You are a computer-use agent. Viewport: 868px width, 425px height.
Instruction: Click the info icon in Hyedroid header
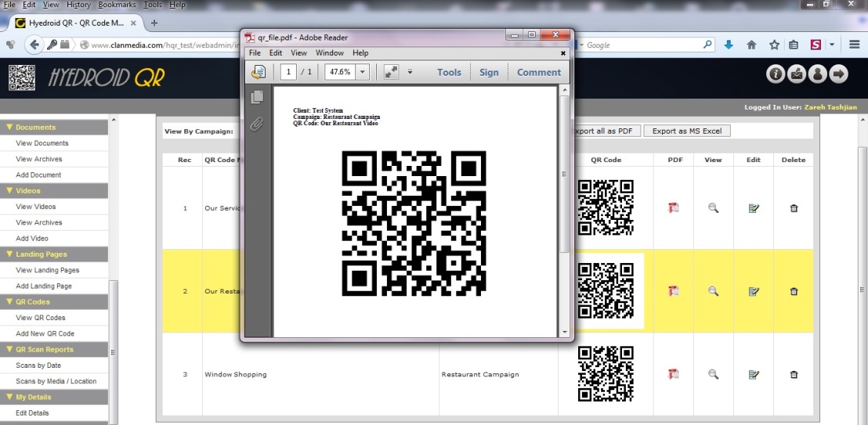coord(776,74)
